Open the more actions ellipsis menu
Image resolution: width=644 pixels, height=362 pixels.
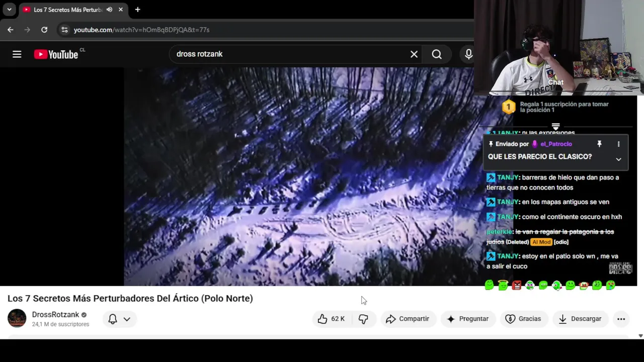[621, 319]
